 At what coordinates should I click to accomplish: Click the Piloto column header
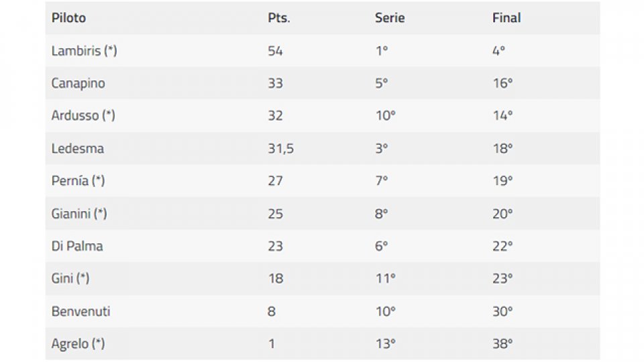[68, 17]
